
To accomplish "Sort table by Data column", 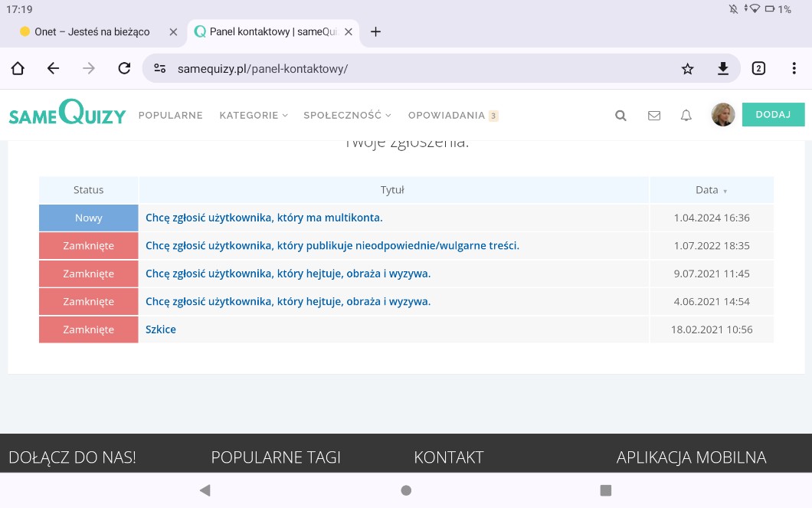I will pos(711,190).
